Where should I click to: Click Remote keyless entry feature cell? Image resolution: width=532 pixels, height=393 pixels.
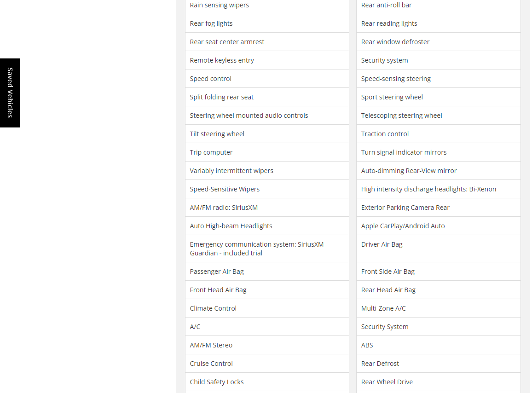point(222,60)
